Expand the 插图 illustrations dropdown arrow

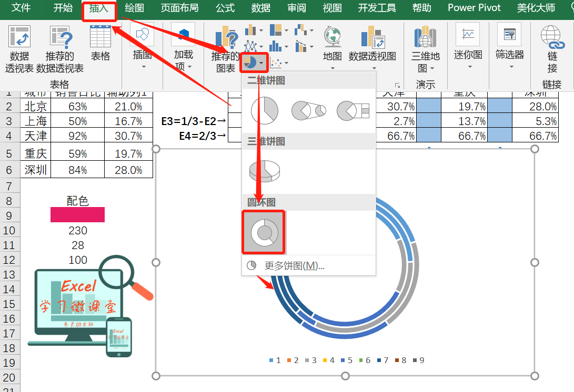(x=144, y=67)
